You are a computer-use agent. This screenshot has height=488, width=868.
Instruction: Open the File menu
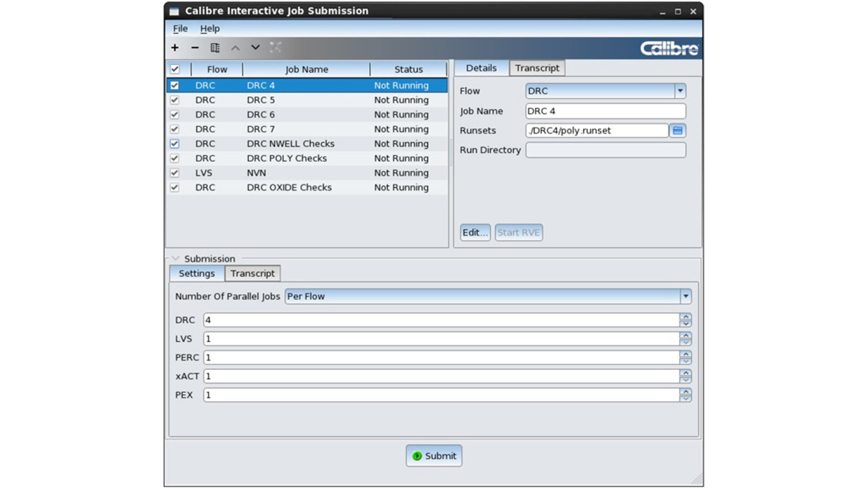(x=179, y=28)
